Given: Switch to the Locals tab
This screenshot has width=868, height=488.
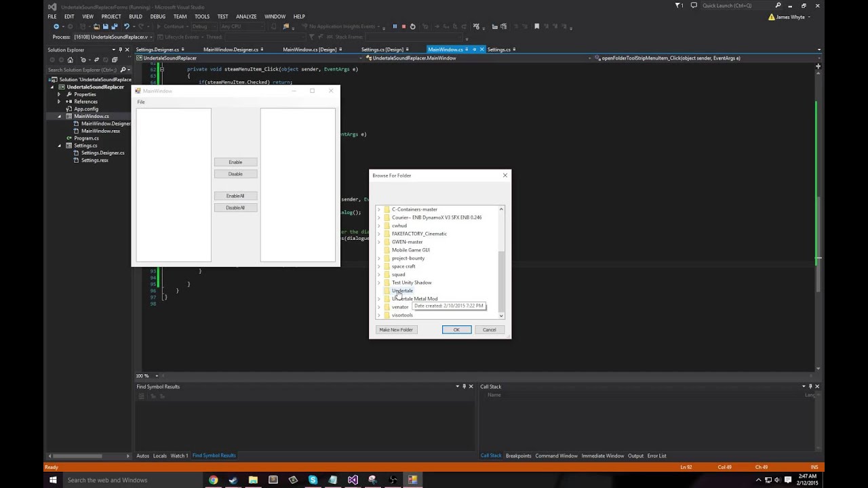Looking at the screenshot, I should (x=160, y=455).
